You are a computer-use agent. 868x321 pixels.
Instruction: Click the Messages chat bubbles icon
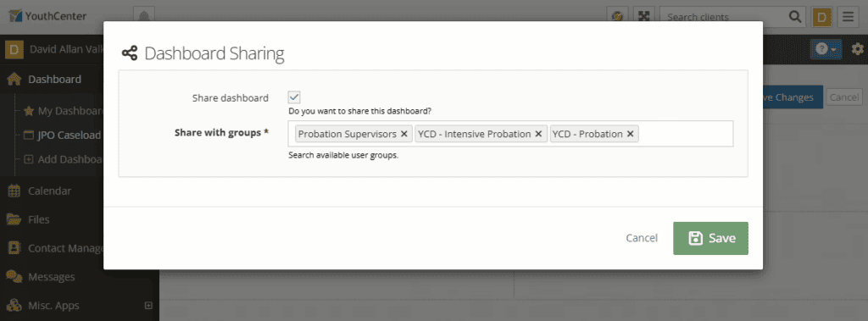click(14, 276)
